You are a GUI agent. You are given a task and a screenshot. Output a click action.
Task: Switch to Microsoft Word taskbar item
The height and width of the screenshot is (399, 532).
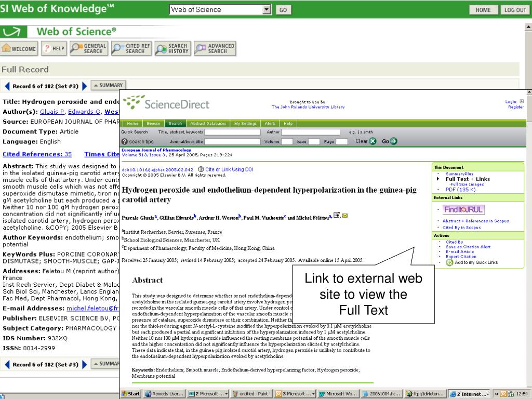coord(338,394)
